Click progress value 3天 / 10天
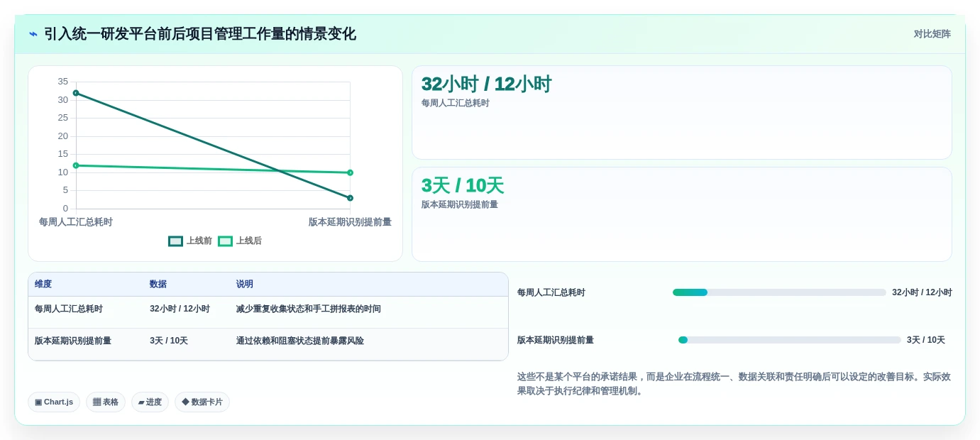 tap(926, 340)
